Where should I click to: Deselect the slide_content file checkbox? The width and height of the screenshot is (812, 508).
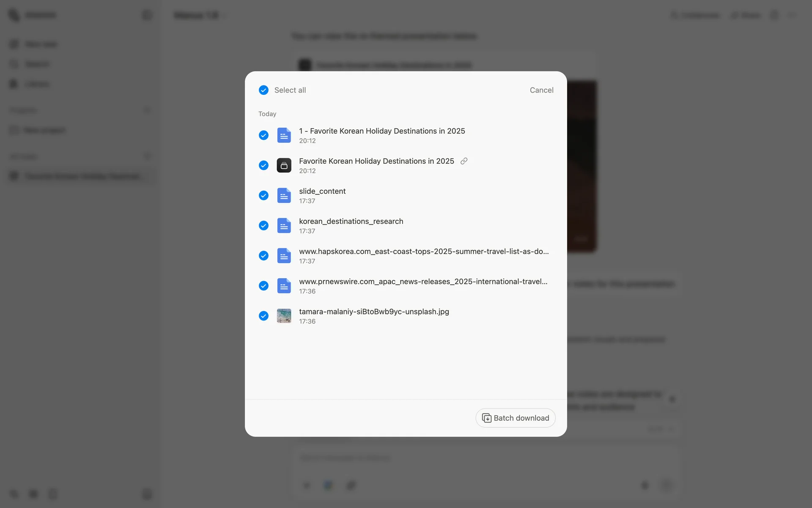[263, 196]
